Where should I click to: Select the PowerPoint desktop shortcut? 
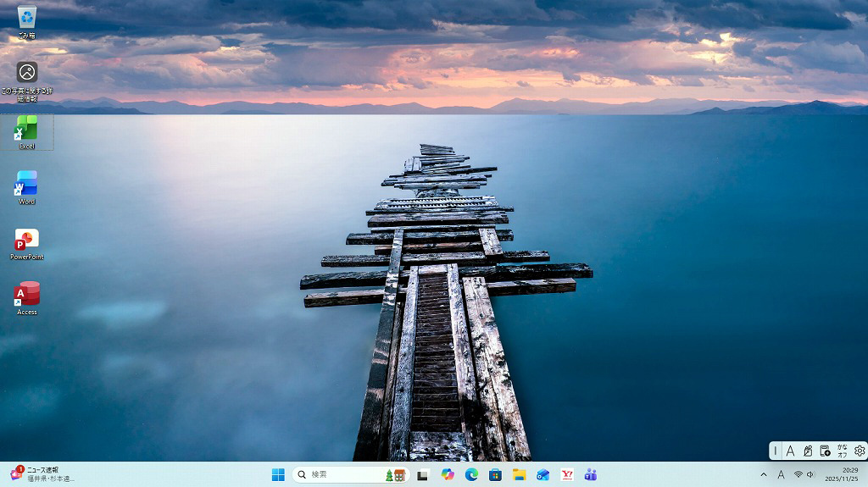pos(27,241)
